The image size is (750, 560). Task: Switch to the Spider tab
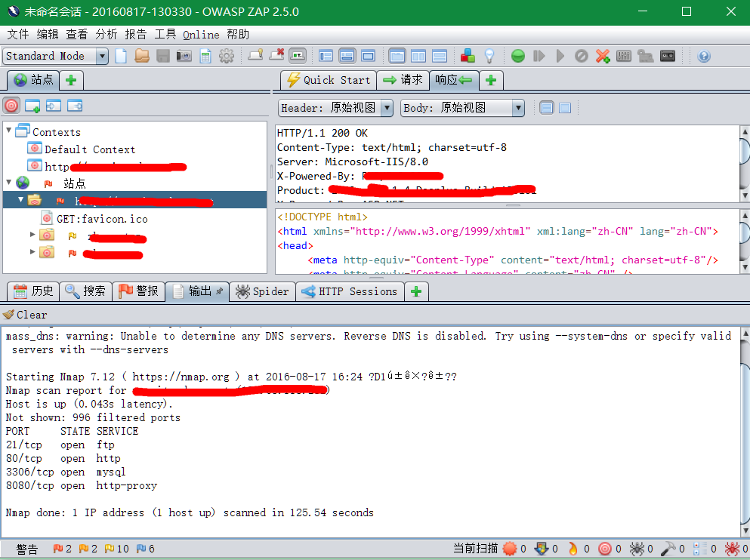[x=262, y=291]
